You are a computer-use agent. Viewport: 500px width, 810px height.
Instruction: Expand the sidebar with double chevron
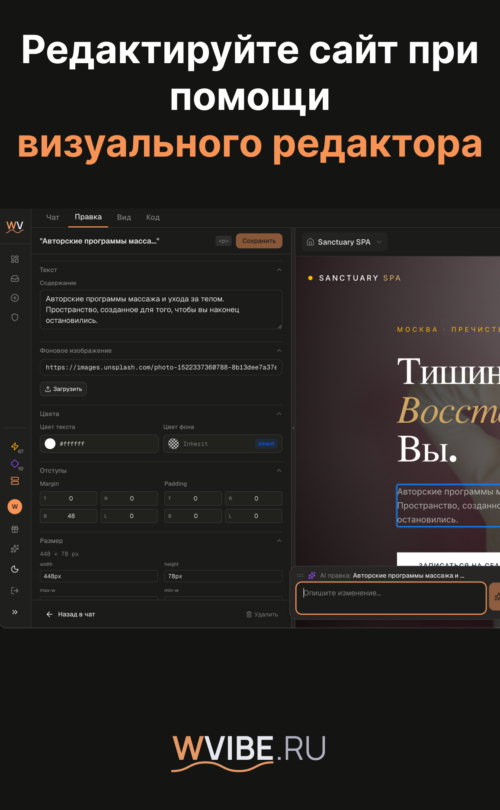coord(14,612)
